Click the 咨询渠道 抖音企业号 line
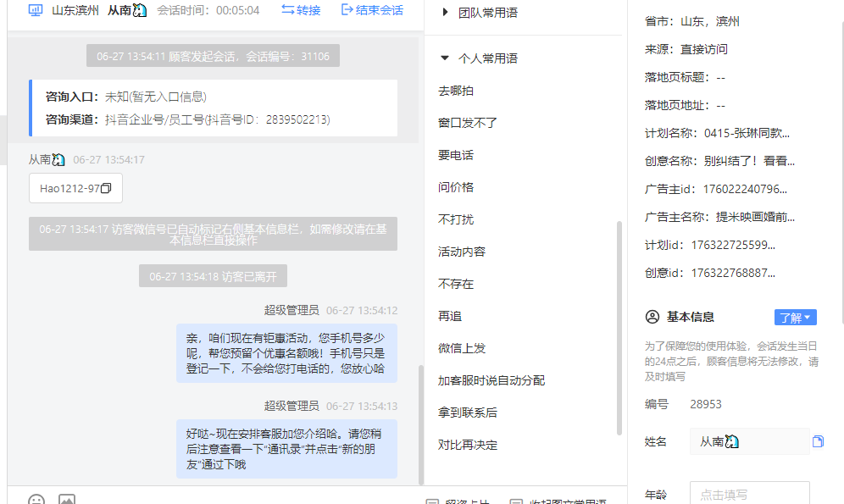This screenshot has height=504, width=844. coord(188,119)
